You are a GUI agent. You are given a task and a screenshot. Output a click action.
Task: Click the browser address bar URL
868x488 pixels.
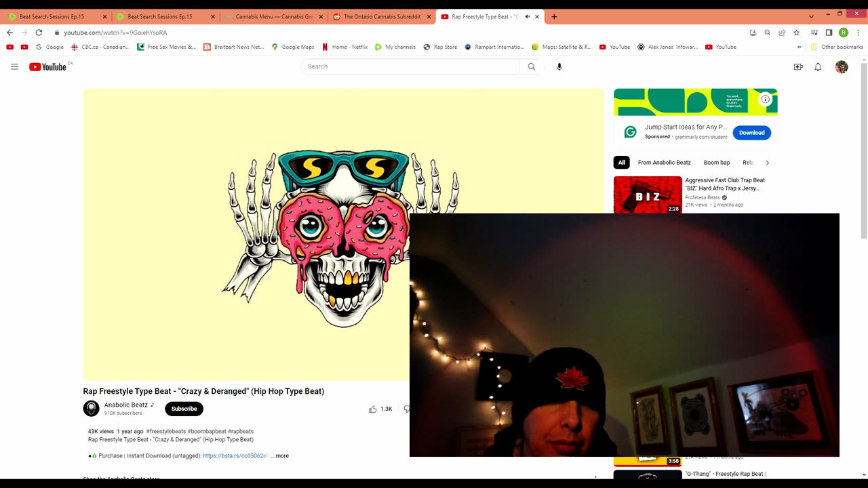point(115,33)
